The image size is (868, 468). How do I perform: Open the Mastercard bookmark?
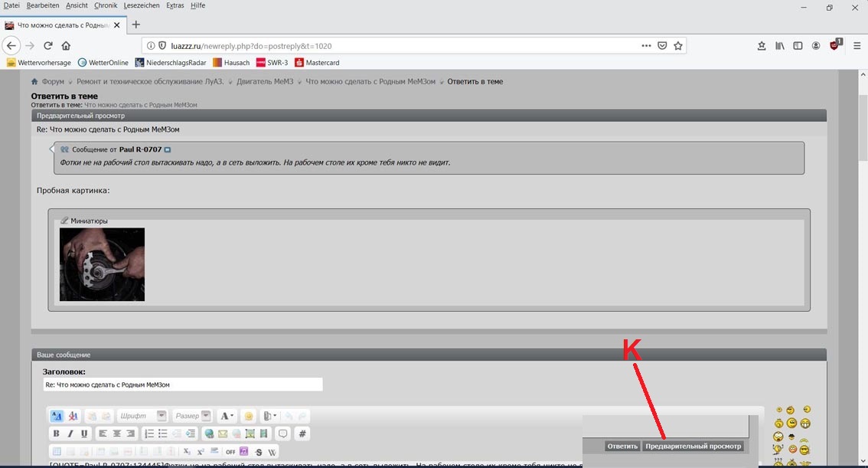coord(317,63)
